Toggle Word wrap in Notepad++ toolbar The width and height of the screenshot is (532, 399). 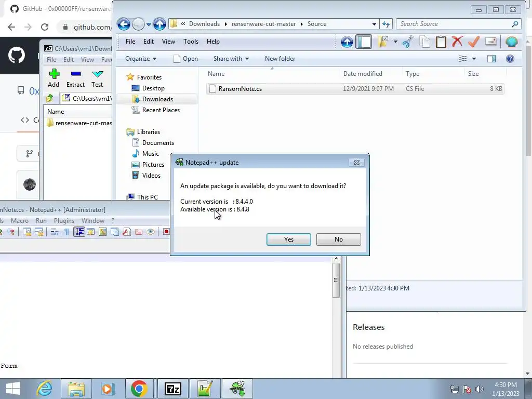click(55, 232)
